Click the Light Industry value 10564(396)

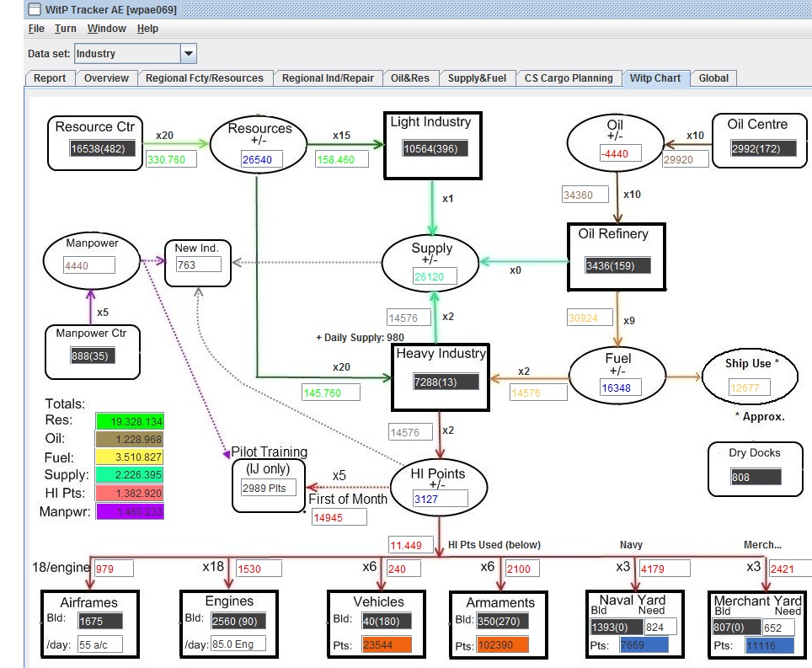pos(435,148)
